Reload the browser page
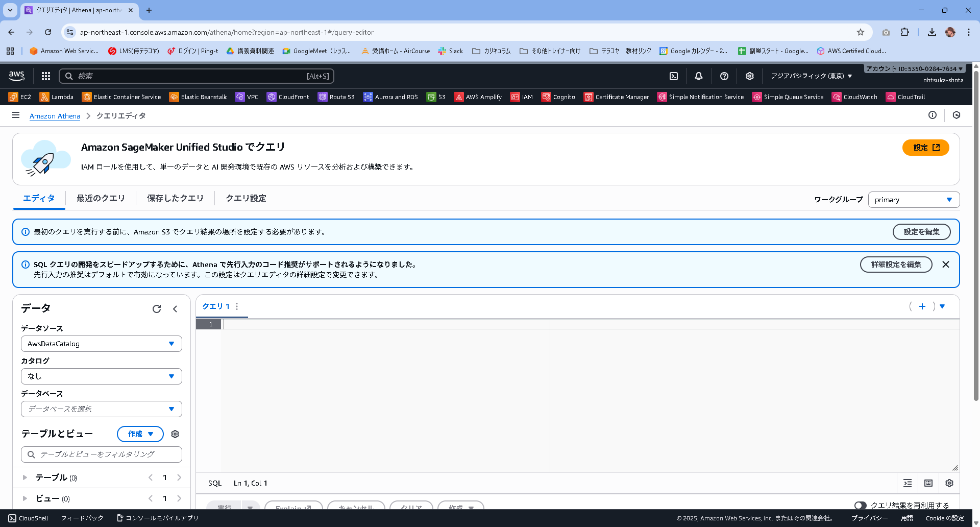Screen dimensions: 980x527 point(48,32)
